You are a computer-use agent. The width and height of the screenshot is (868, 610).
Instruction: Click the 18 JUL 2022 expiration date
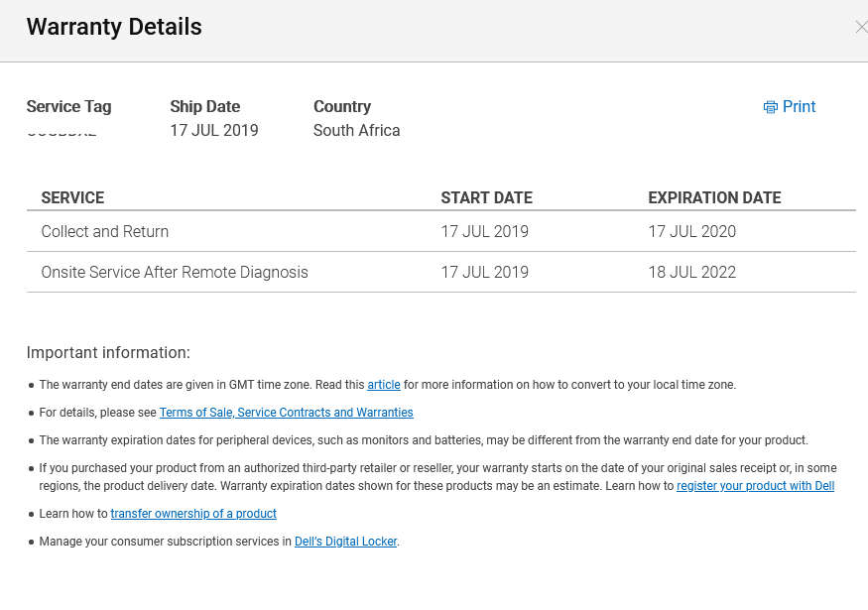click(x=691, y=272)
